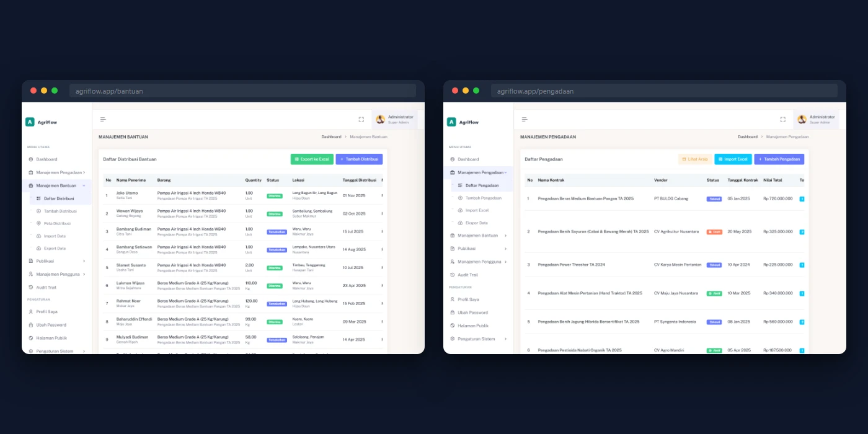Viewport: 868px width, 434px height.
Task: Open Audit Trail via its history icon
Action: 30,286
